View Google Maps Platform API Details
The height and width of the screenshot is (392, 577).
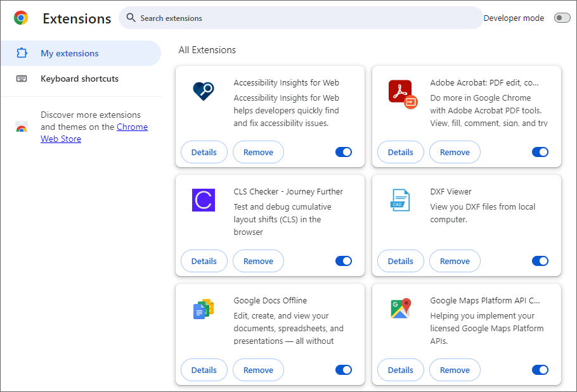tap(400, 370)
